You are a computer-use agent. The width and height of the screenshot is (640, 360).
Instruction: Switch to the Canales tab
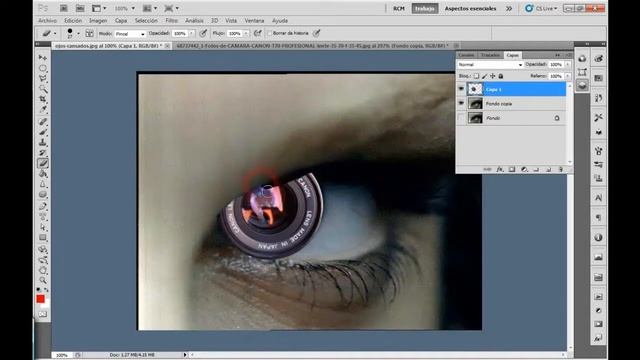pyautogui.click(x=466, y=55)
